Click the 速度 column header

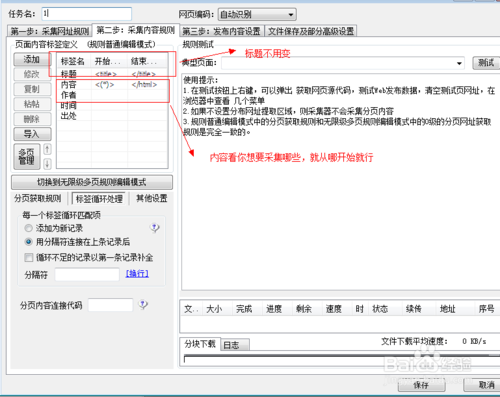tap(336, 309)
